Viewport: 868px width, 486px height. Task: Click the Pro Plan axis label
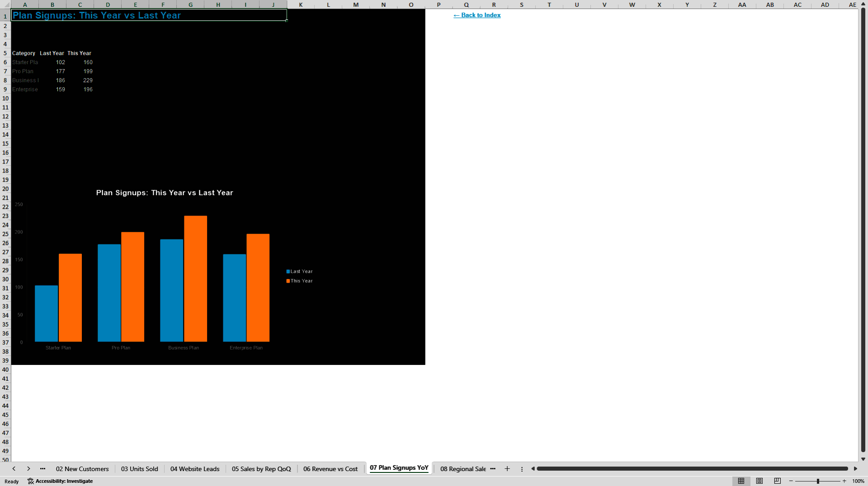[x=121, y=348]
